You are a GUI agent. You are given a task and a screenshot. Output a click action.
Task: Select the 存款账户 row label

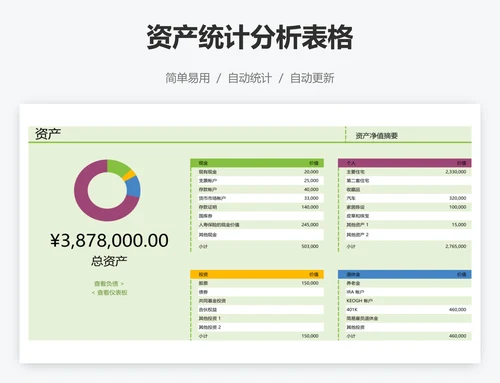208,189
